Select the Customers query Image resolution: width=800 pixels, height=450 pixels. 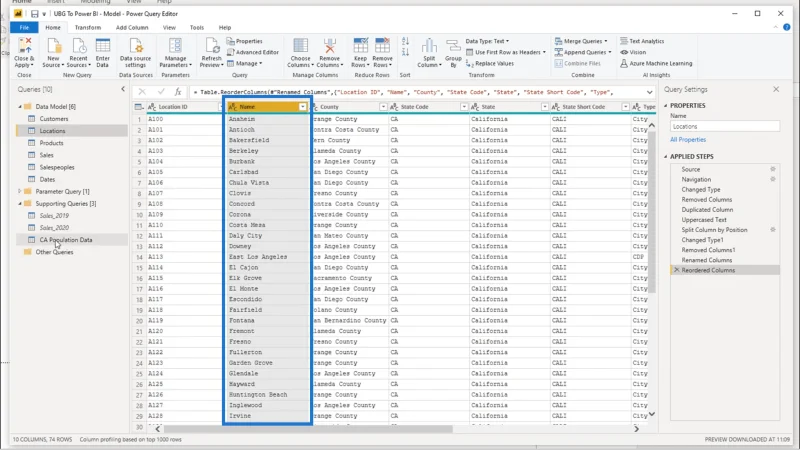54,119
